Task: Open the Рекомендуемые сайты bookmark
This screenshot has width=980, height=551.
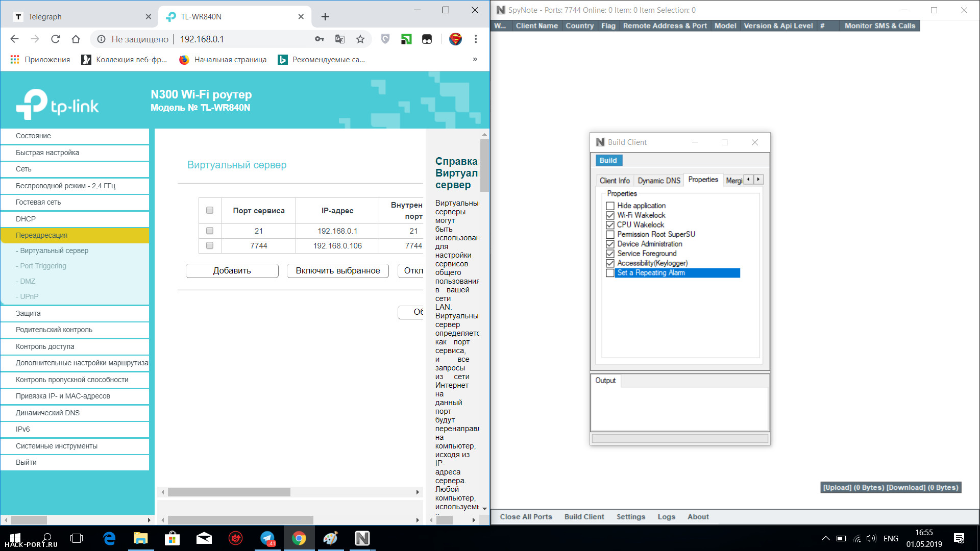Action: tap(322, 60)
